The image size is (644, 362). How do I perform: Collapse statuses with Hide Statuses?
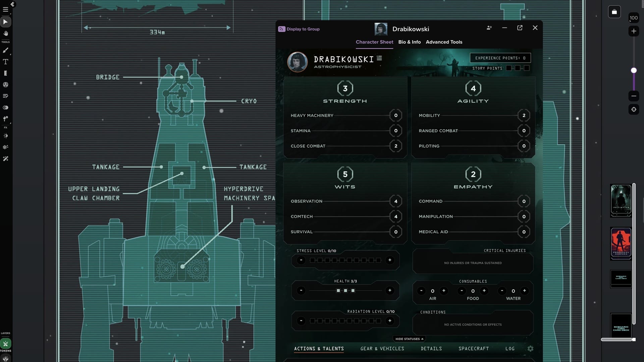coord(409,339)
